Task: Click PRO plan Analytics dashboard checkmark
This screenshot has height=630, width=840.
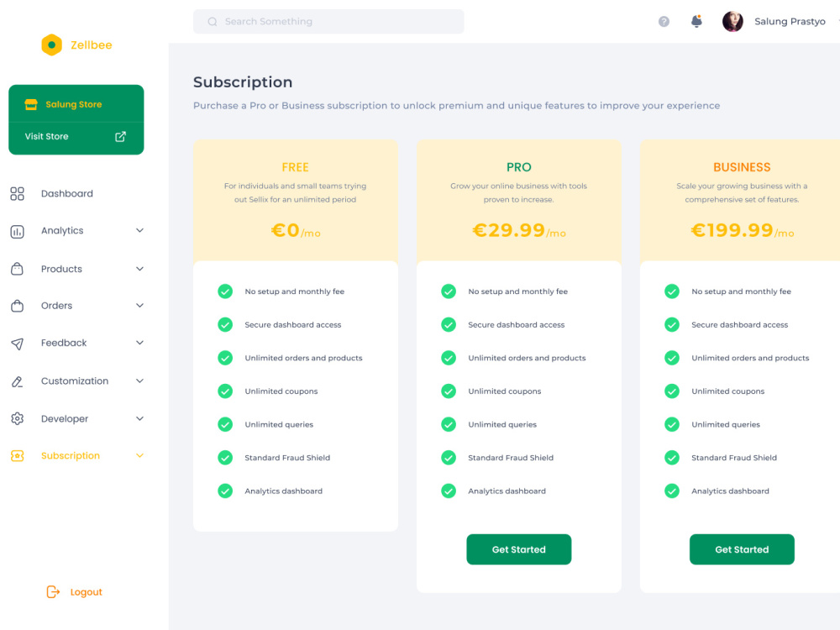Action: [449, 491]
